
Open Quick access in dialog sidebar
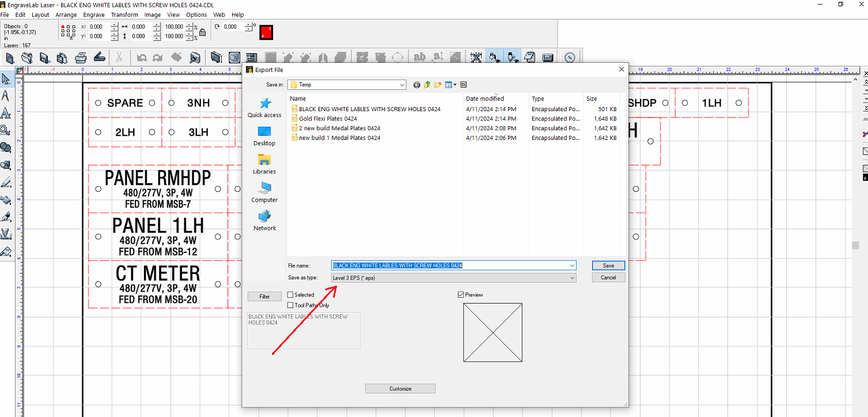point(264,107)
